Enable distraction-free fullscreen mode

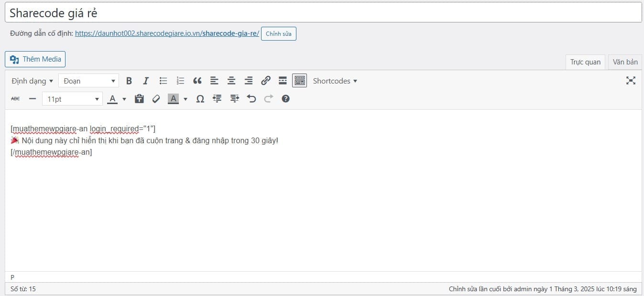[631, 81]
